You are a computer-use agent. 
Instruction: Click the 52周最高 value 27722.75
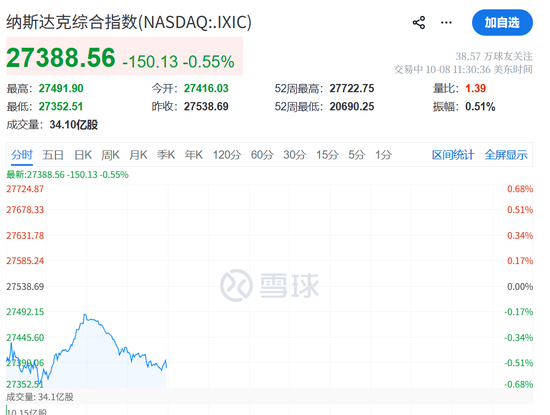352,88
